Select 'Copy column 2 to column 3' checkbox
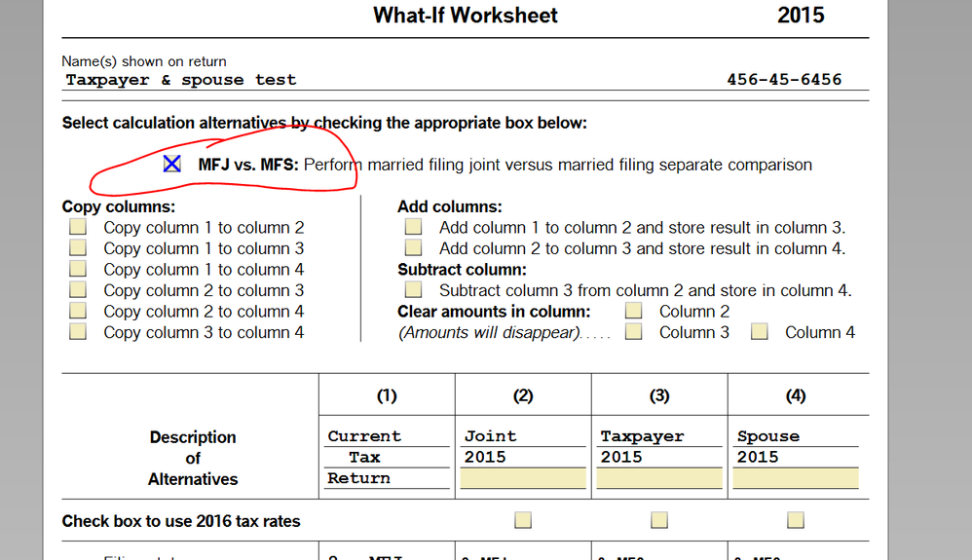This screenshot has width=972, height=560. point(78,290)
